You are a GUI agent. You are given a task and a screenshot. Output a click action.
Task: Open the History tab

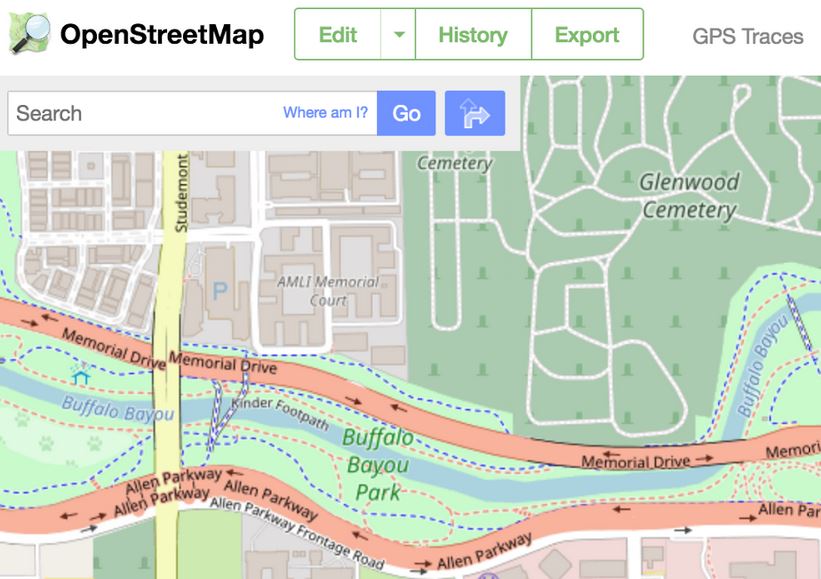coord(472,35)
